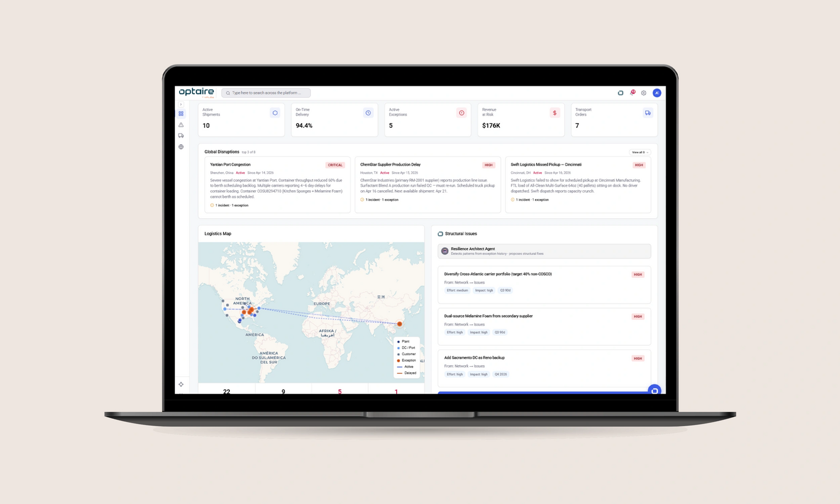Viewport: 840px width, 504px height.
Task: Click the platform search field
Action: tap(266, 93)
